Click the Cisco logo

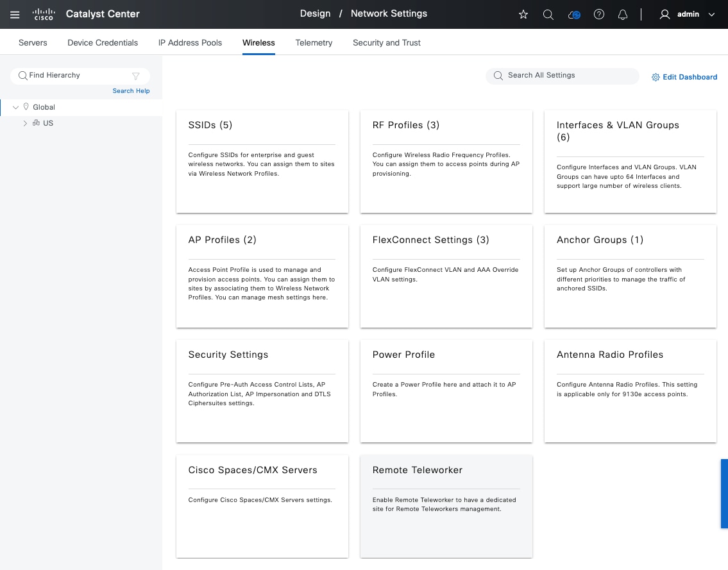click(x=44, y=14)
